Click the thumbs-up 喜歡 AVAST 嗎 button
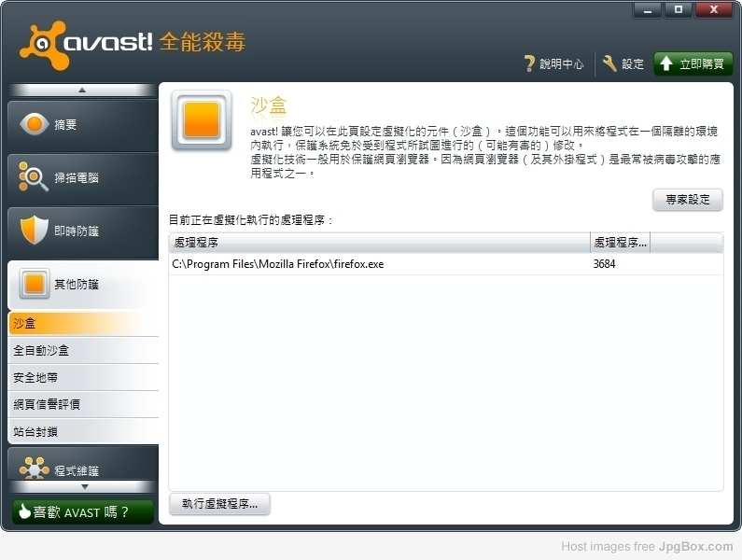 [x=82, y=511]
